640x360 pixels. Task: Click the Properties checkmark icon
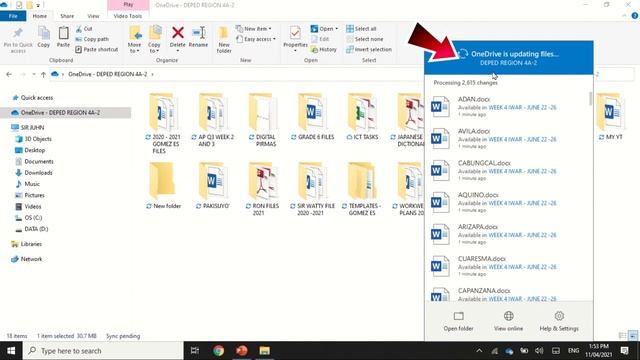coord(295,33)
